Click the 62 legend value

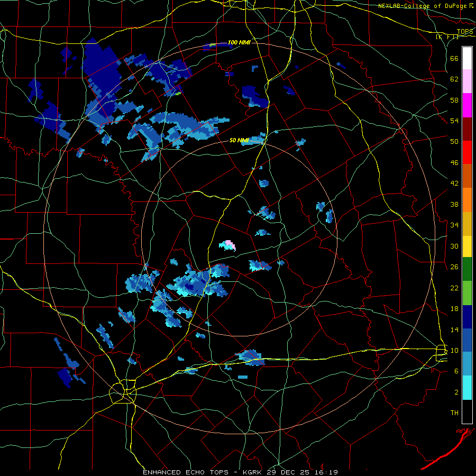(454, 79)
